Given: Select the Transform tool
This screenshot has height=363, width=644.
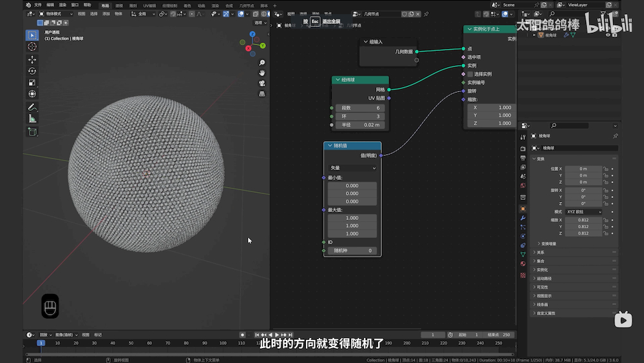Looking at the screenshot, I should tap(32, 94).
